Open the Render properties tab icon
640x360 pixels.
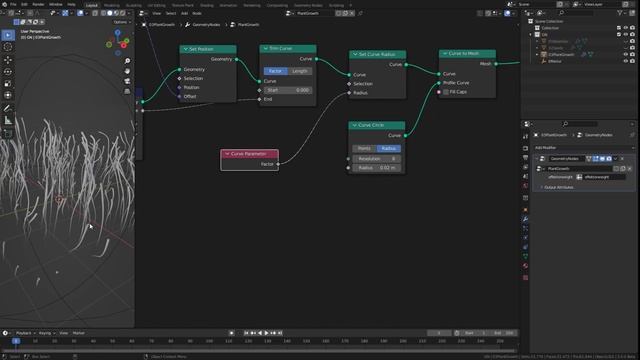click(x=525, y=148)
